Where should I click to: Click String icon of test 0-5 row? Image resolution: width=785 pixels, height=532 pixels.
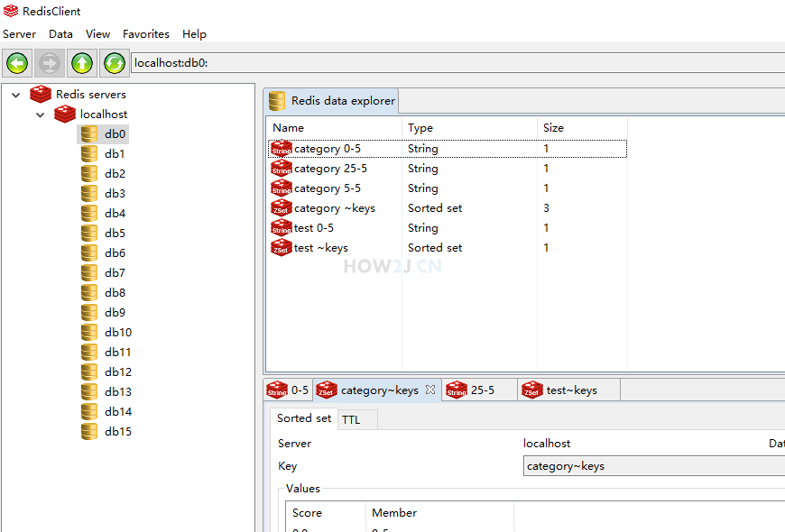pos(282,228)
